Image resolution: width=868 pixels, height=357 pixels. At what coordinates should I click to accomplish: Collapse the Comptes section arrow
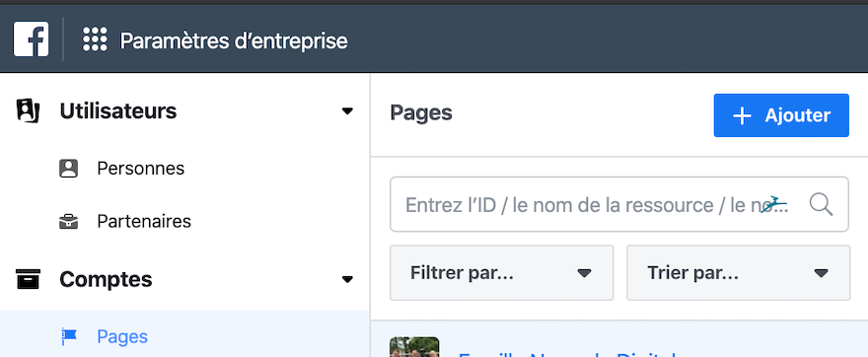coord(347,279)
